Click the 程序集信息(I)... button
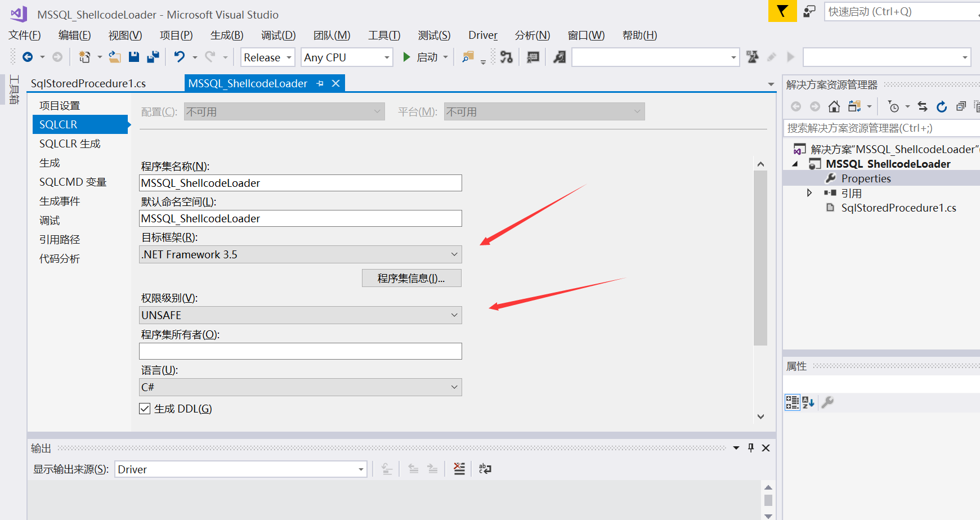 pyautogui.click(x=411, y=278)
